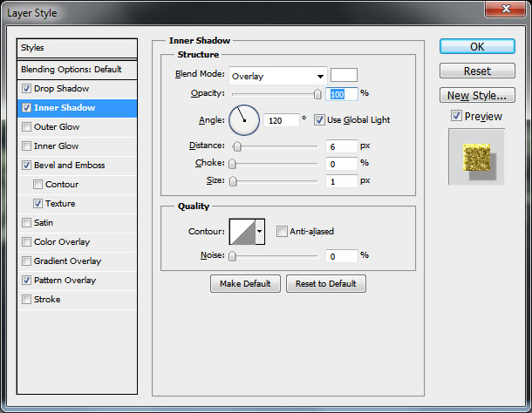Toggle the Drop Shadow checkbox

click(26, 89)
